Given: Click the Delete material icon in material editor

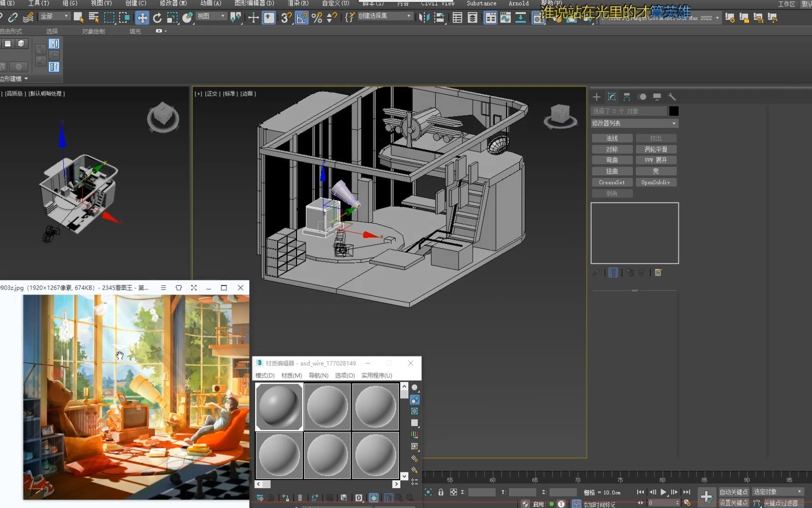Looking at the screenshot, I should [x=300, y=498].
